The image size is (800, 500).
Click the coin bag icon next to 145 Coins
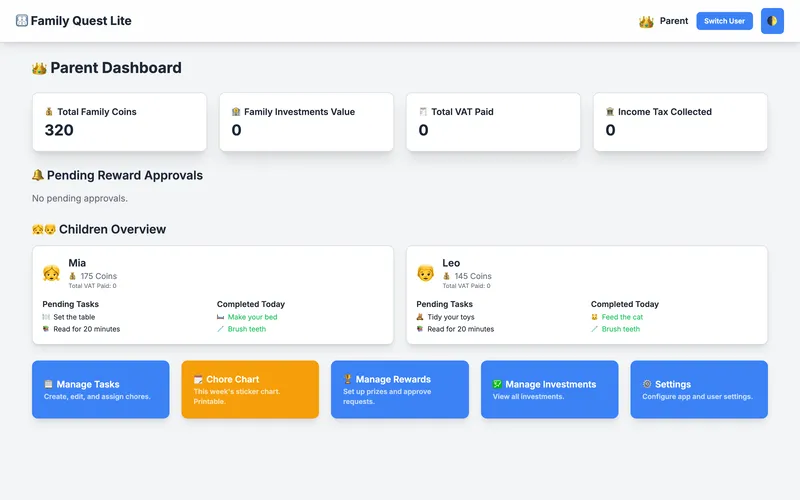(x=446, y=276)
